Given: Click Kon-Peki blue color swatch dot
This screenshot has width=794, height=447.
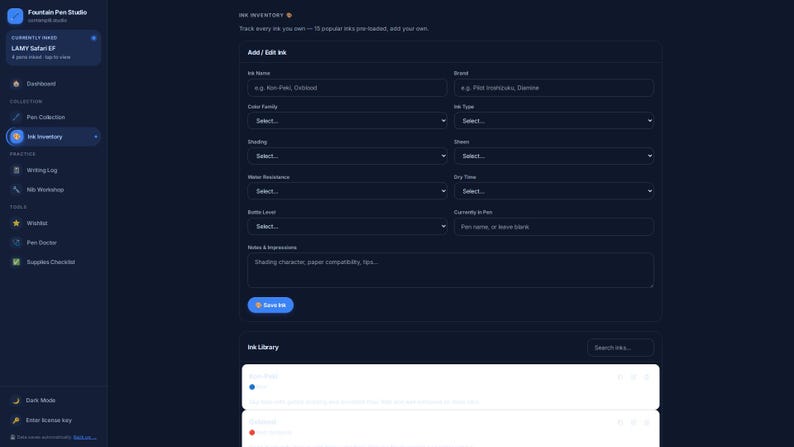Looking at the screenshot, I should click(x=252, y=387).
